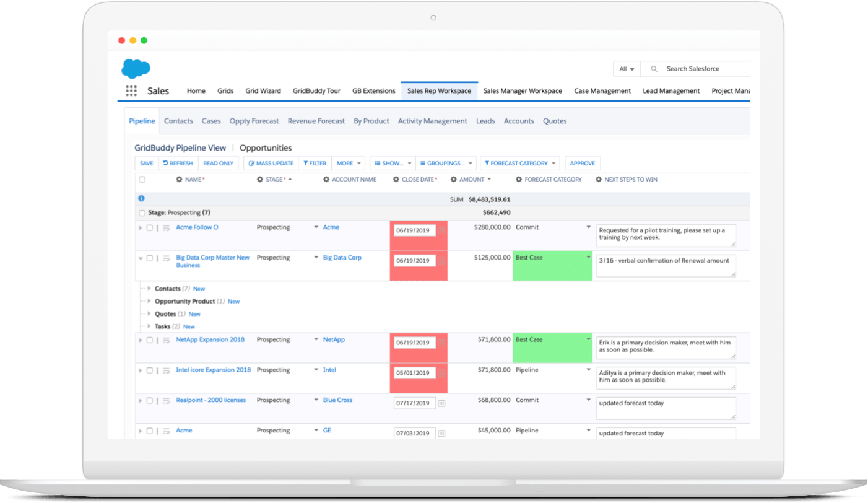Click the search magnifier icon
The image size is (868, 503).
(x=654, y=69)
